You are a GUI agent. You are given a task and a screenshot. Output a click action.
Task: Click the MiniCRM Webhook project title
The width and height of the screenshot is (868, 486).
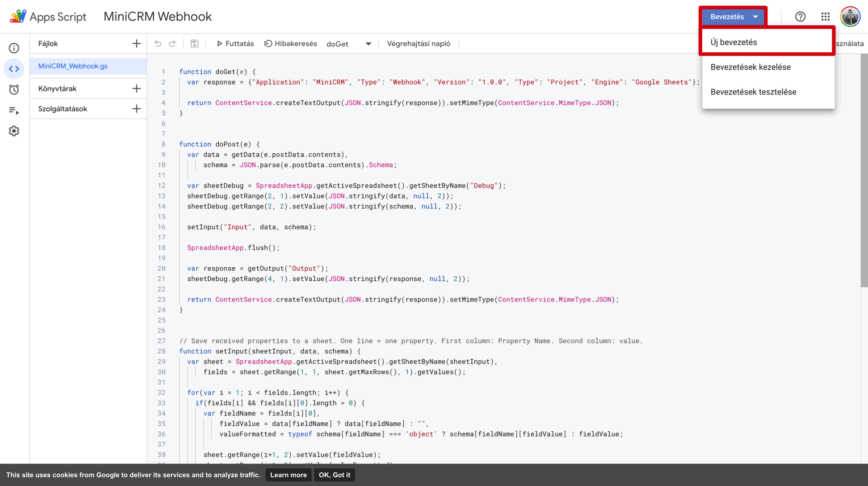point(157,17)
